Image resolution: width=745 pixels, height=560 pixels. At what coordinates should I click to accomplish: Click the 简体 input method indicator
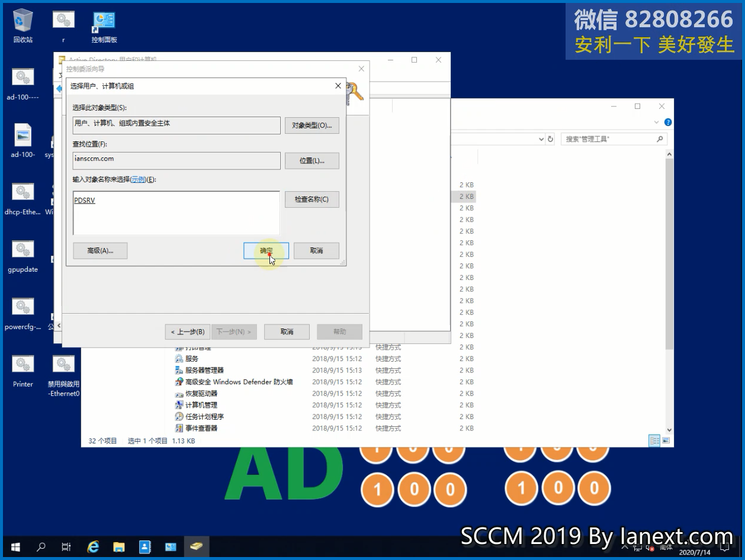(666, 548)
